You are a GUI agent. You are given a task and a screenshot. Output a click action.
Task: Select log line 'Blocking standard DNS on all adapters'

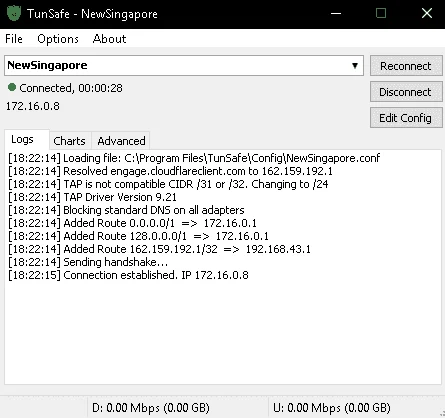pos(126,210)
